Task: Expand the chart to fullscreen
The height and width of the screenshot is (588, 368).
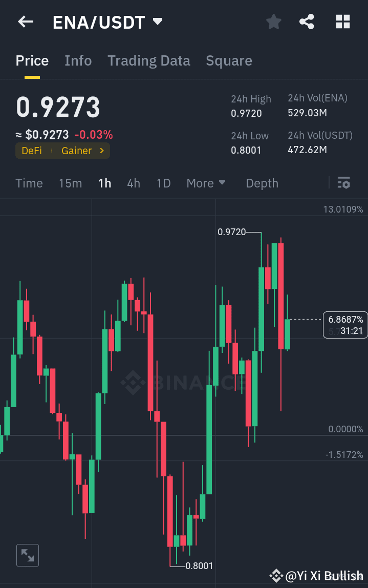Action: coord(27,555)
